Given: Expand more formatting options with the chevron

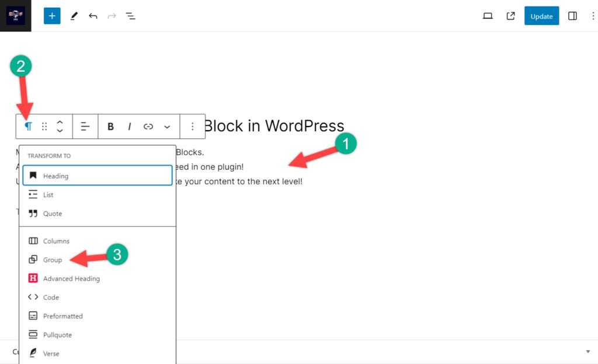Looking at the screenshot, I should click(167, 127).
